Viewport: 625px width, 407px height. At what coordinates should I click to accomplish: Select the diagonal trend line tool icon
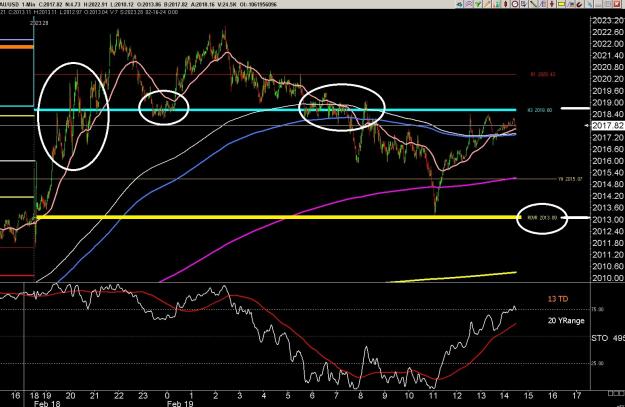[533, 4]
